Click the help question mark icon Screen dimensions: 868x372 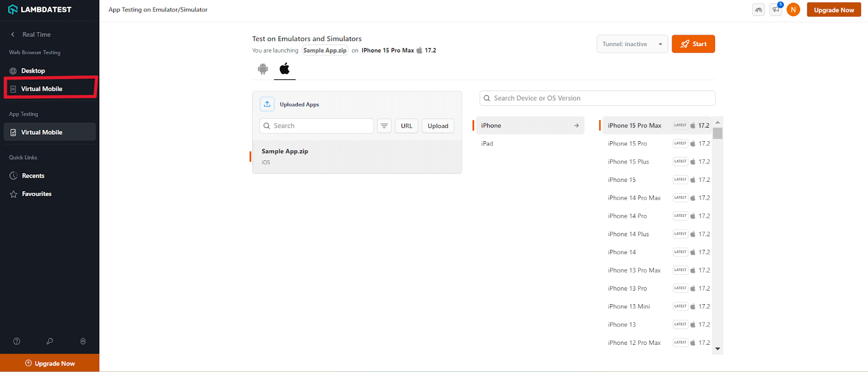pos(17,341)
